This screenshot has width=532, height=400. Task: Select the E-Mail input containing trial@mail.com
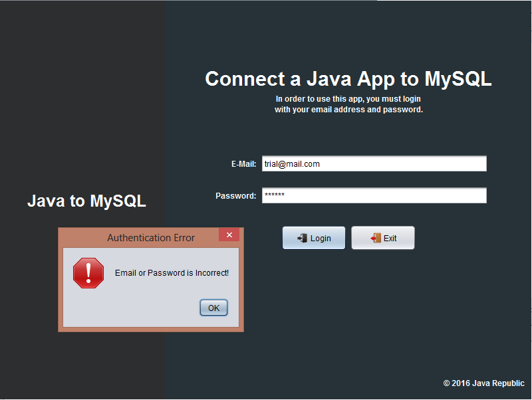[374, 163]
